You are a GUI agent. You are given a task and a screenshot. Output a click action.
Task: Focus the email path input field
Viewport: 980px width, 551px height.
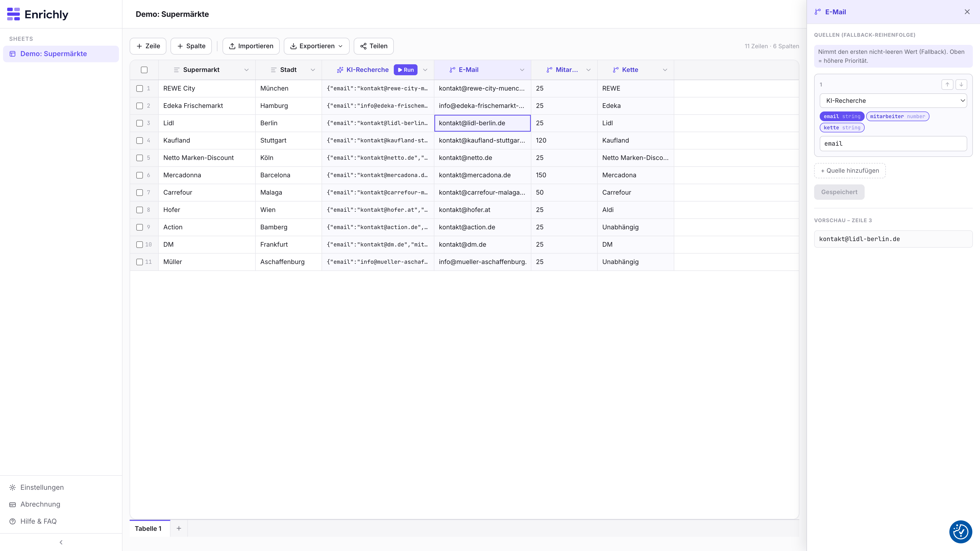[893, 144]
